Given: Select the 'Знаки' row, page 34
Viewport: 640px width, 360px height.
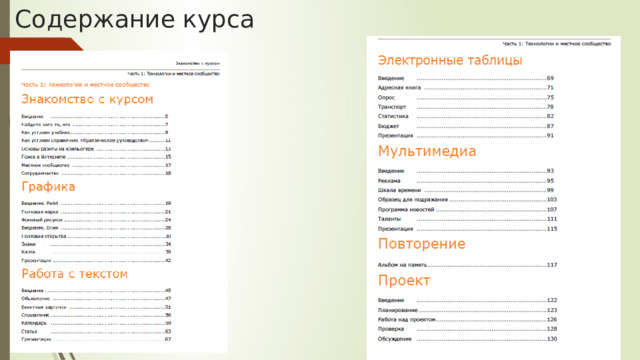Looking at the screenshot, I should tap(96, 244).
